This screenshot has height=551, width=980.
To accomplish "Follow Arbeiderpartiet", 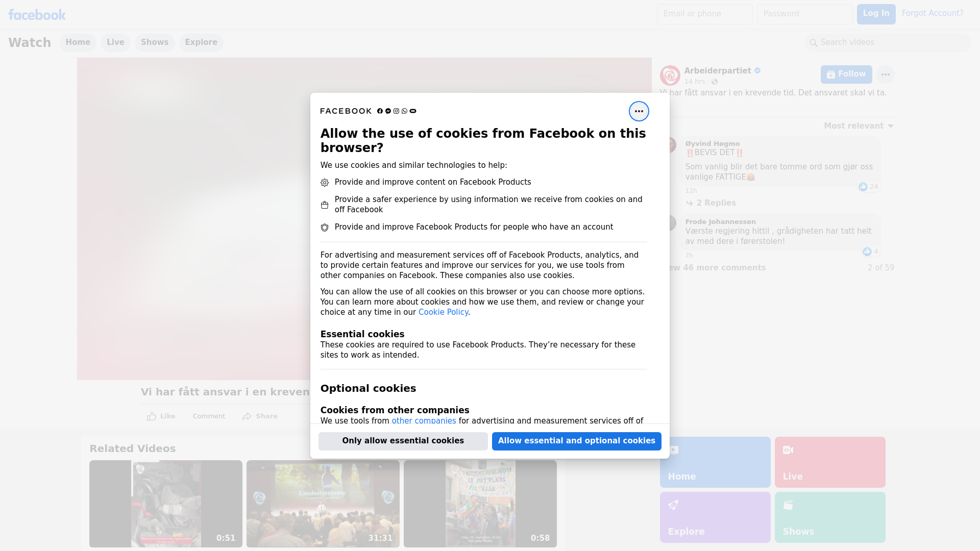I will pyautogui.click(x=846, y=74).
